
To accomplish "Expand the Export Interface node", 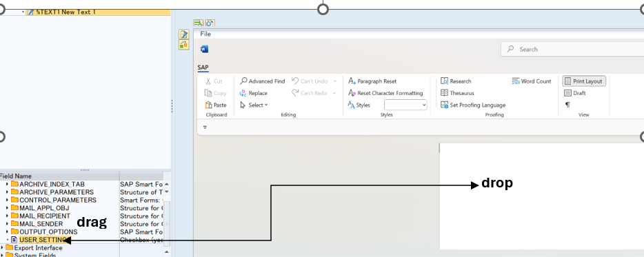I will pos(2,248).
